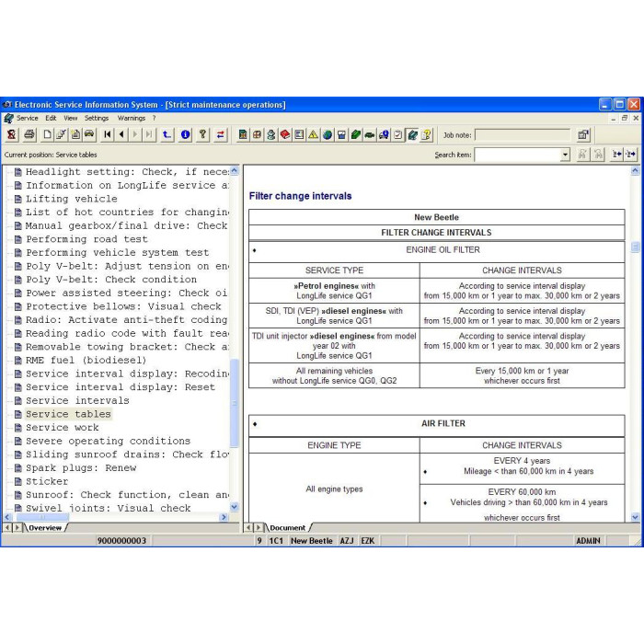
Task: Click the document pane scroll-down arrow
Action: pyautogui.click(x=635, y=517)
